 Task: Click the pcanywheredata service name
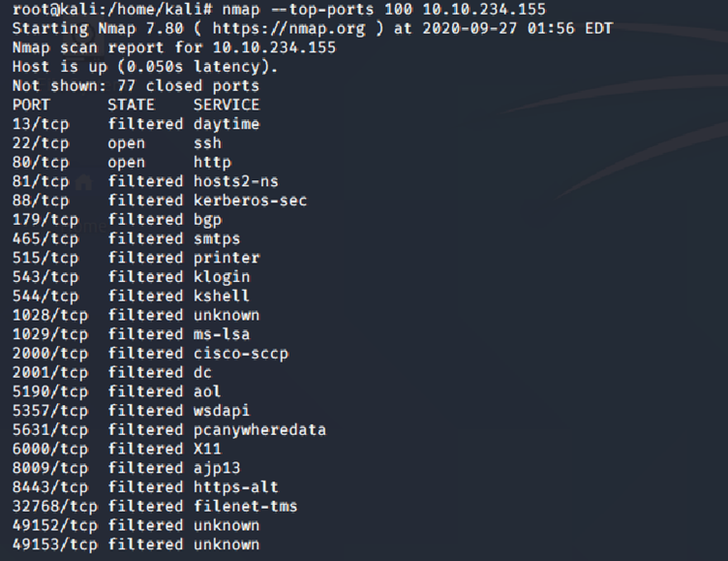[x=259, y=430]
